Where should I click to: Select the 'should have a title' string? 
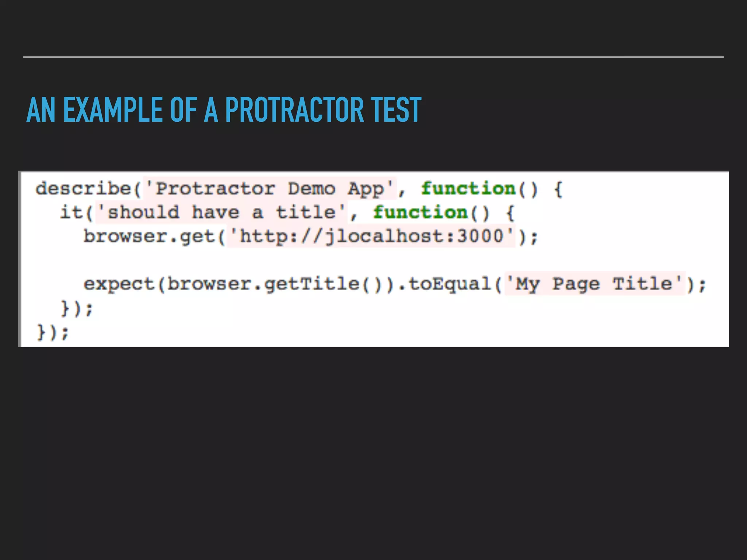221,213
